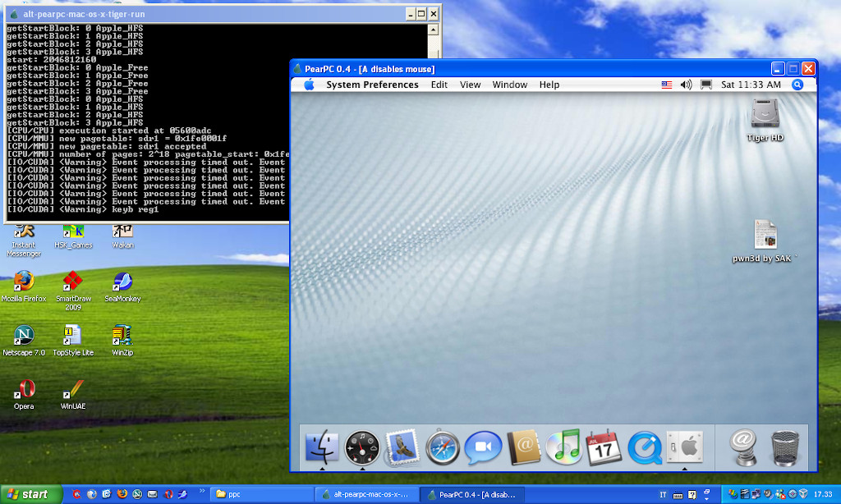The height and width of the screenshot is (504, 841).
Task: Open Address Book in the dock
Action: 523,447
